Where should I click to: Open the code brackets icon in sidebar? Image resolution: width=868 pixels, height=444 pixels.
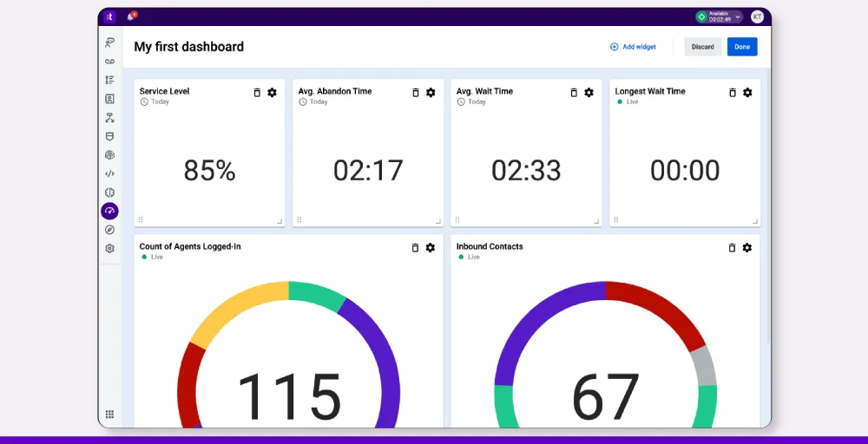(x=109, y=173)
